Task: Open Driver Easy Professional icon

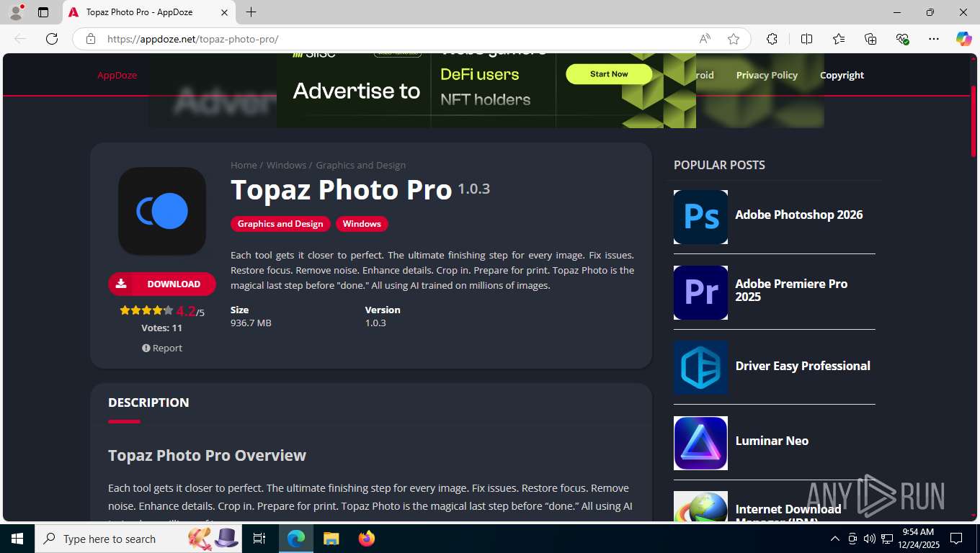Action: (x=700, y=367)
